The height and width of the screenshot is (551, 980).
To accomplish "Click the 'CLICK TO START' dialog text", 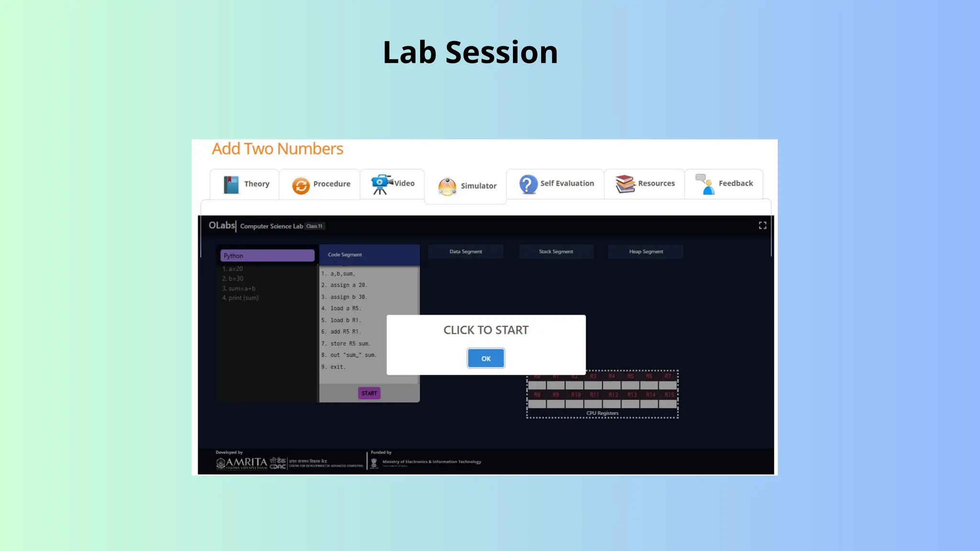I will point(486,330).
